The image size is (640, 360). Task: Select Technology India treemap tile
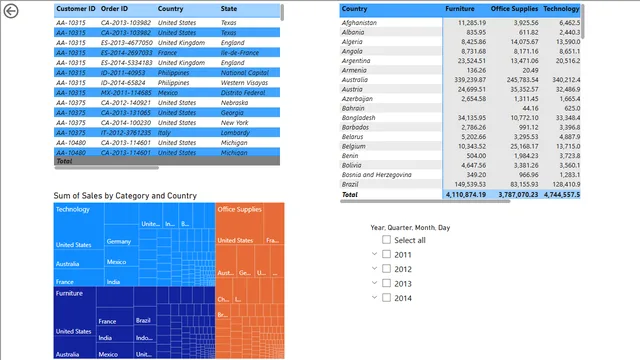(122, 278)
